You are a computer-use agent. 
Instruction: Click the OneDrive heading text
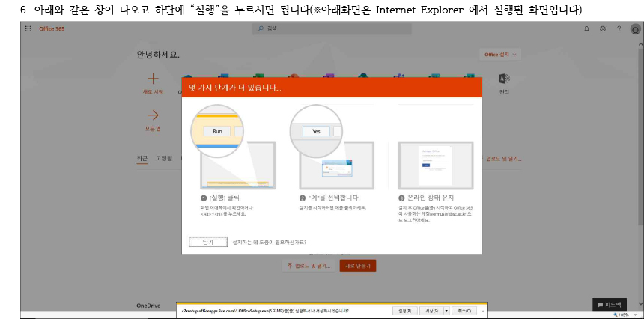(x=148, y=306)
